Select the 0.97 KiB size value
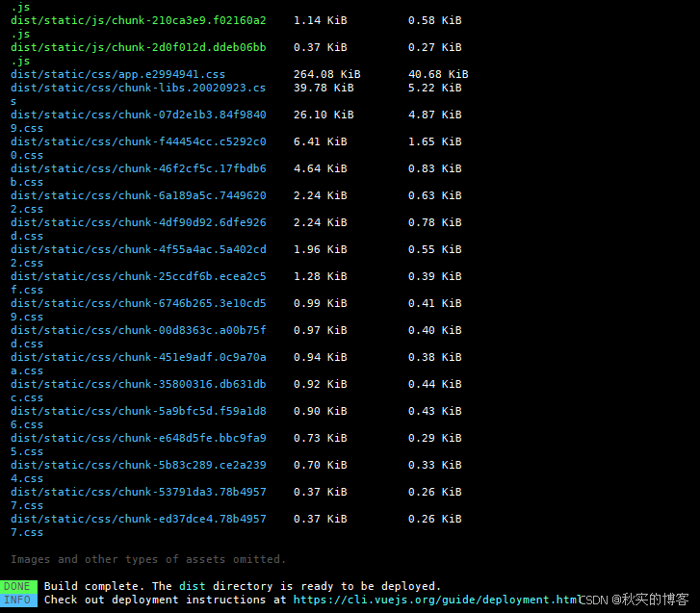Image resolution: width=700 pixels, height=613 pixels. [x=320, y=330]
